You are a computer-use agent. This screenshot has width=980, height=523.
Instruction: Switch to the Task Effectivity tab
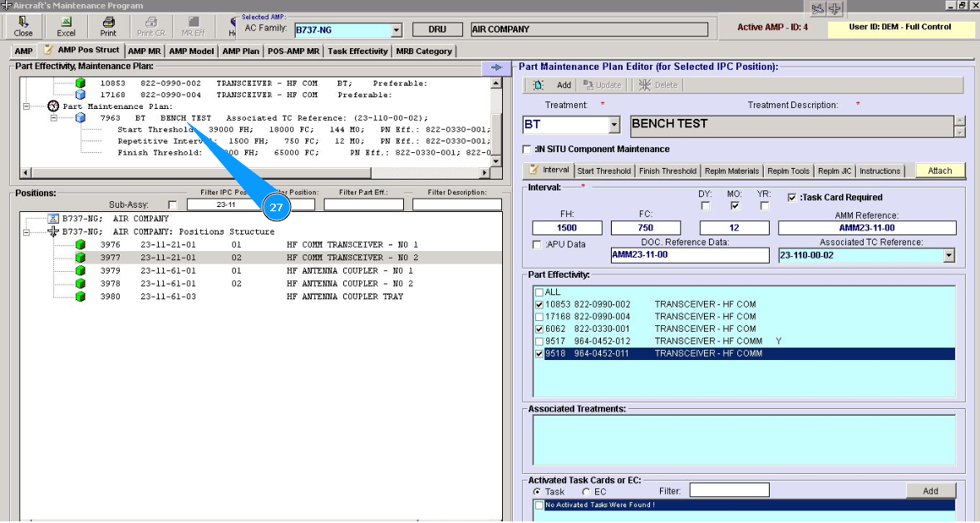click(x=357, y=52)
